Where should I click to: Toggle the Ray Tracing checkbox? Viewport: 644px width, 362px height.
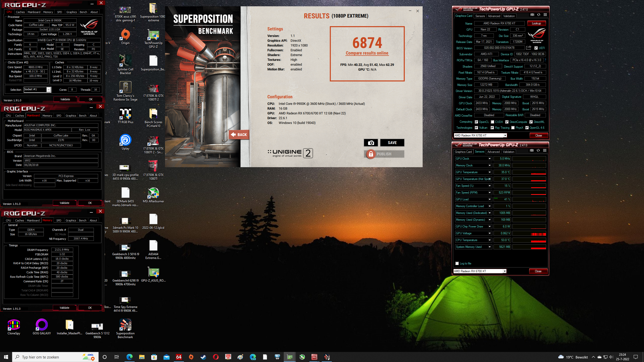tap(492, 128)
